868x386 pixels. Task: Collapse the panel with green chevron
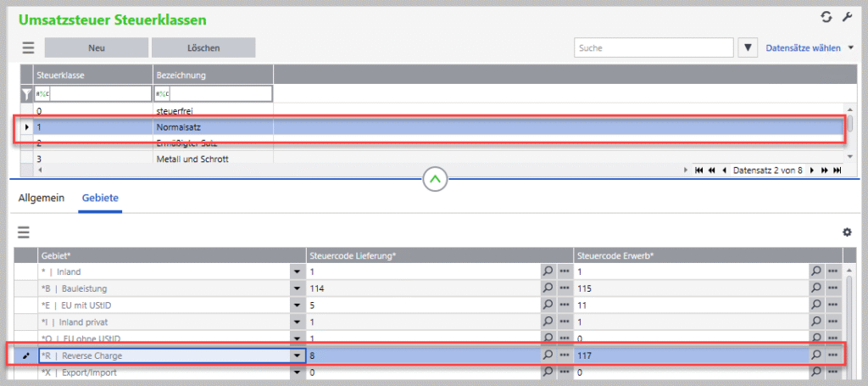(434, 179)
